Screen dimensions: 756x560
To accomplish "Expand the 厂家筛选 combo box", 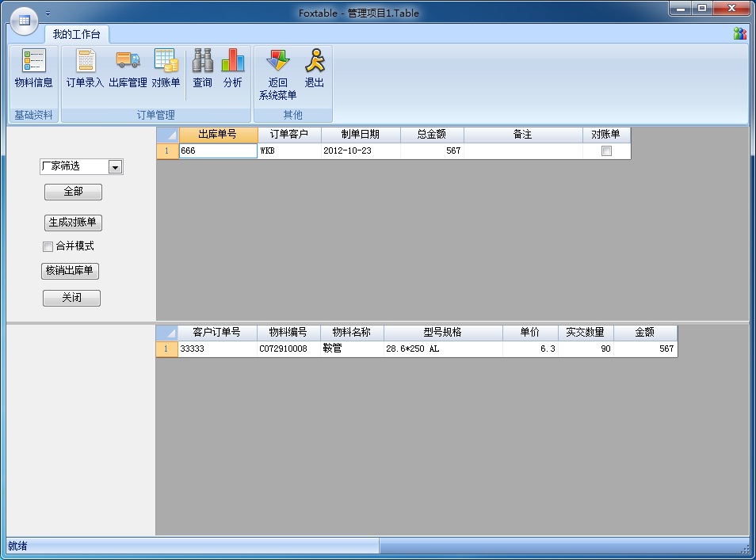I will coord(115,167).
